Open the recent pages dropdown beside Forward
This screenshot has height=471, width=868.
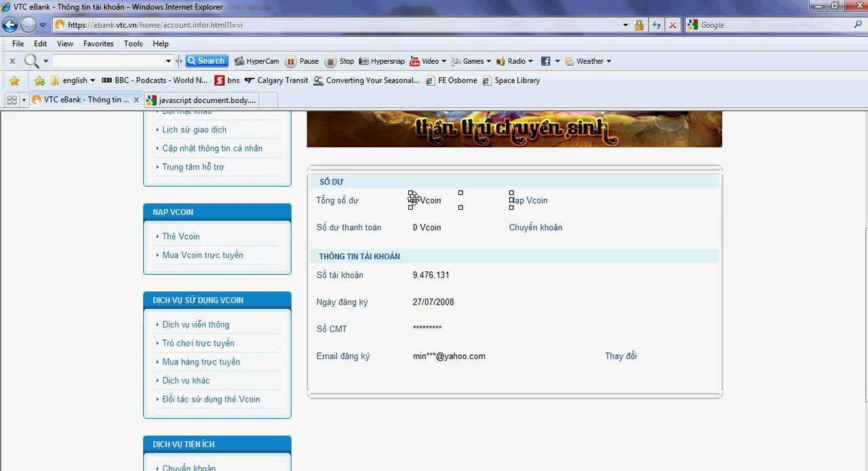(43, 25)
